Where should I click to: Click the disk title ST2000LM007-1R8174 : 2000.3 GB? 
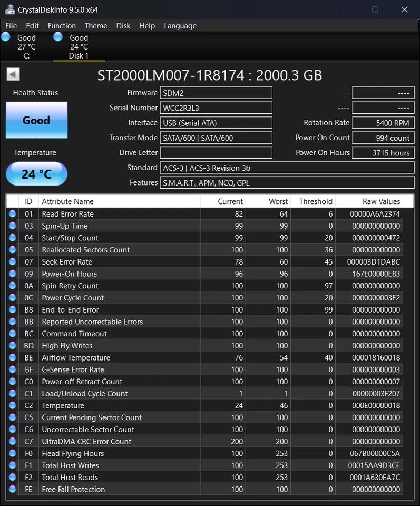(210, 75)
